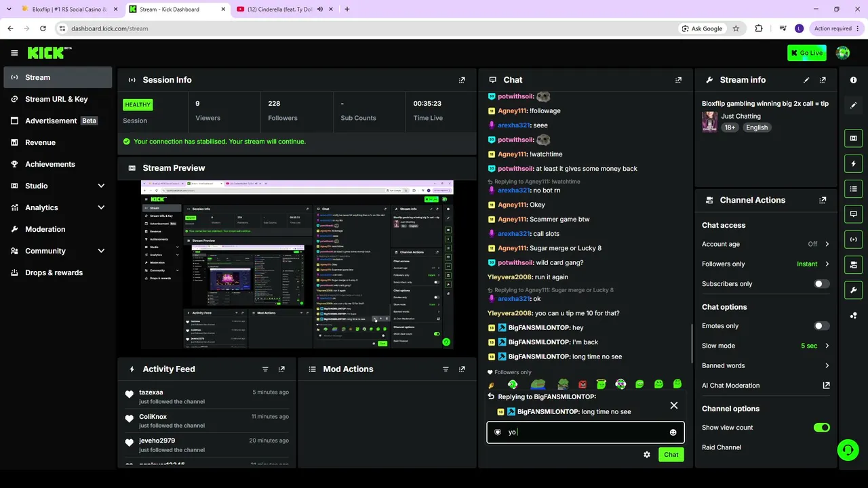Open the emoji picker in chat input
The height and width of the screenshot is (488, 868).
point(673,432)
